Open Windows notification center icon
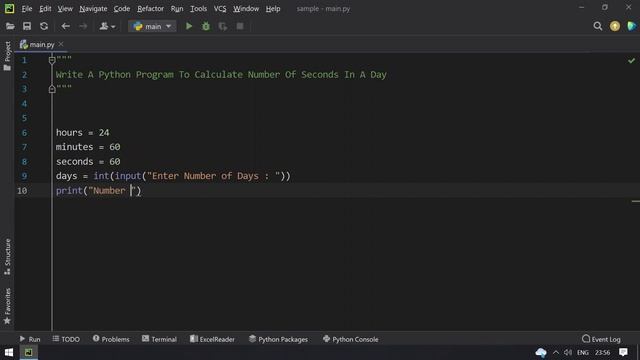This screenshot has height=360, width=640. (623, 353)
